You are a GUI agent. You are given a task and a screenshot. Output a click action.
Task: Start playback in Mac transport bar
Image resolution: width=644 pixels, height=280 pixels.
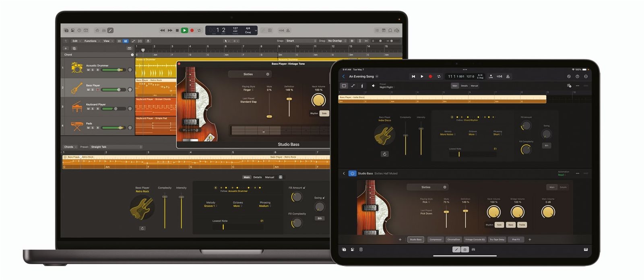(184, 30)
